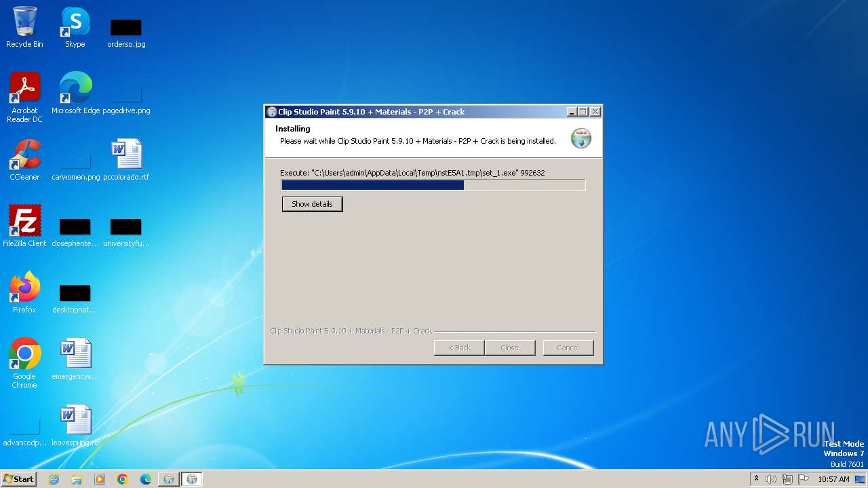
Task: Show hidden system tray icons
Action: click(x=756, y=479)
